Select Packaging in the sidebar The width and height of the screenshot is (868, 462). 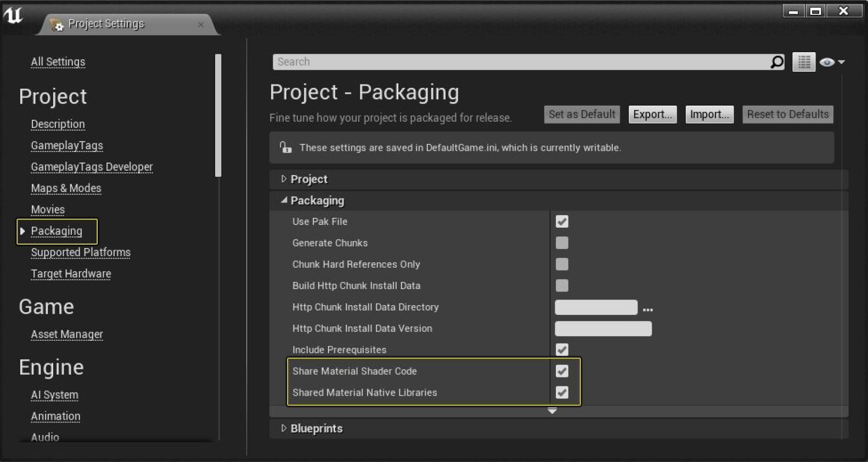click(57, 231)
